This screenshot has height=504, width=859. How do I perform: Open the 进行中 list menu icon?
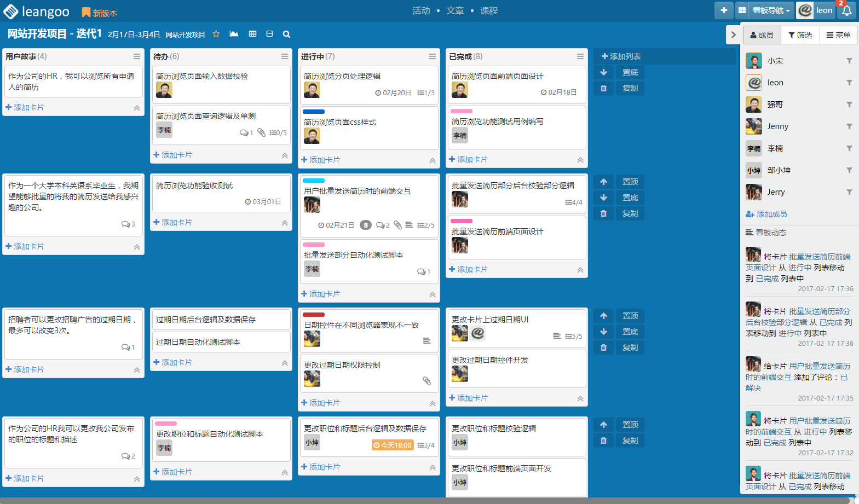432,56
